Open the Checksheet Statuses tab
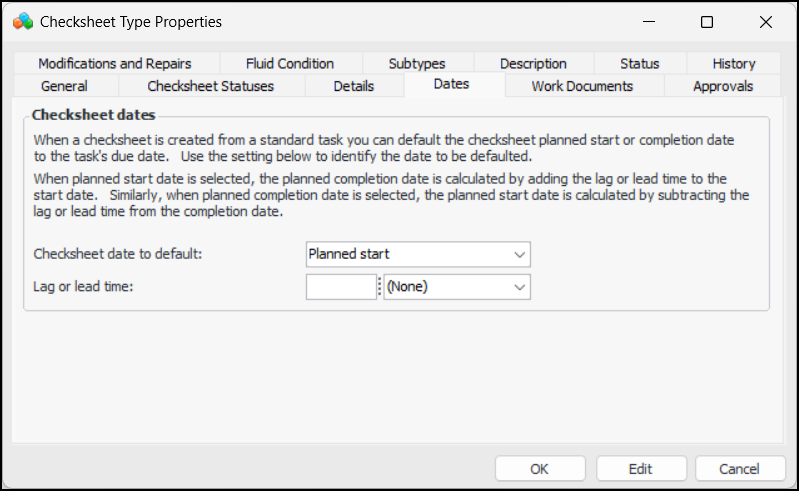Screen dimensions: 799x491 210,86
